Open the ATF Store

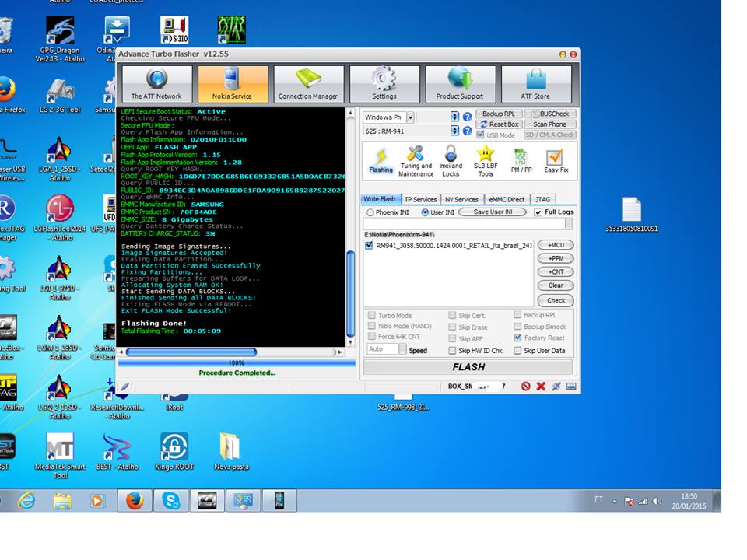535,84
